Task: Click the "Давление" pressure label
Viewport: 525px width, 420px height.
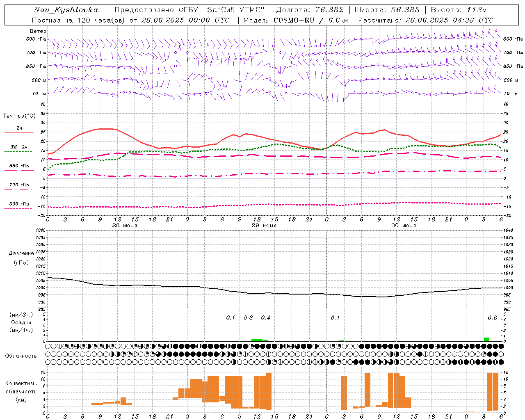Action: (x=21, y=253)
